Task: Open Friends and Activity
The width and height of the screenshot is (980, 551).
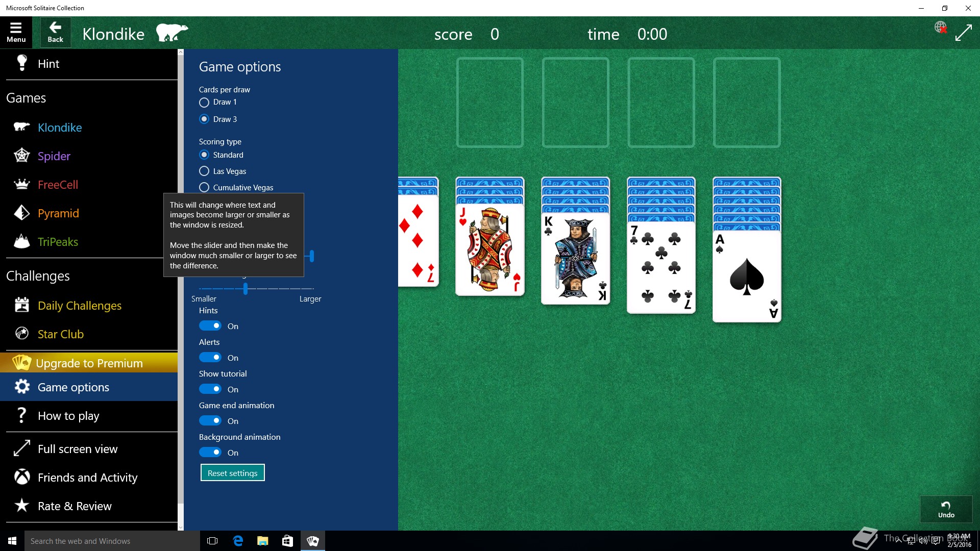Action: (89, 477)
